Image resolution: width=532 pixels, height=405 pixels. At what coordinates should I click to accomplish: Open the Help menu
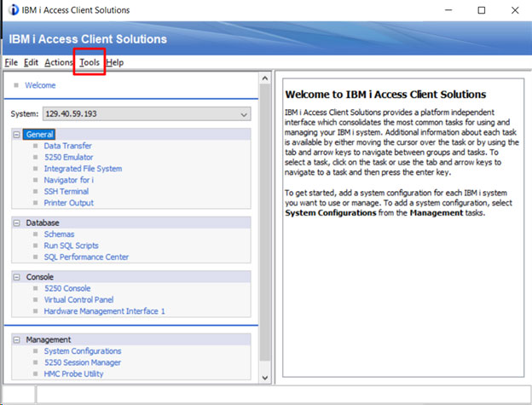click(x=115, y=62)
